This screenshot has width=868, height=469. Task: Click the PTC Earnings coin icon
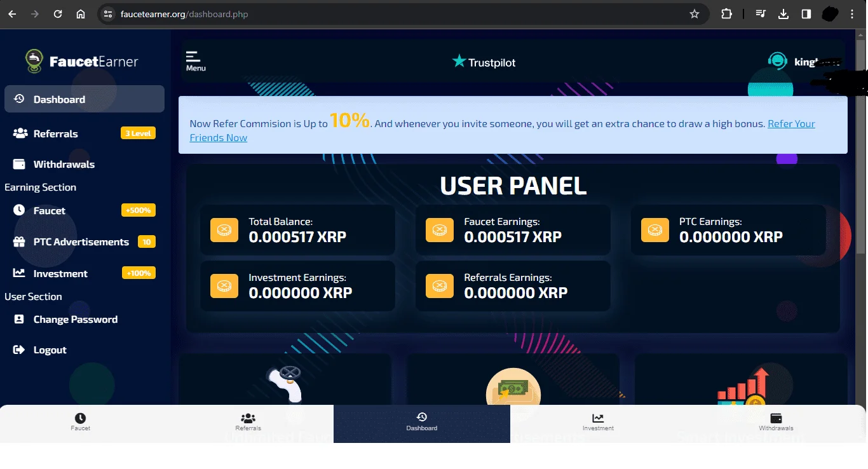tap(655, 229)
